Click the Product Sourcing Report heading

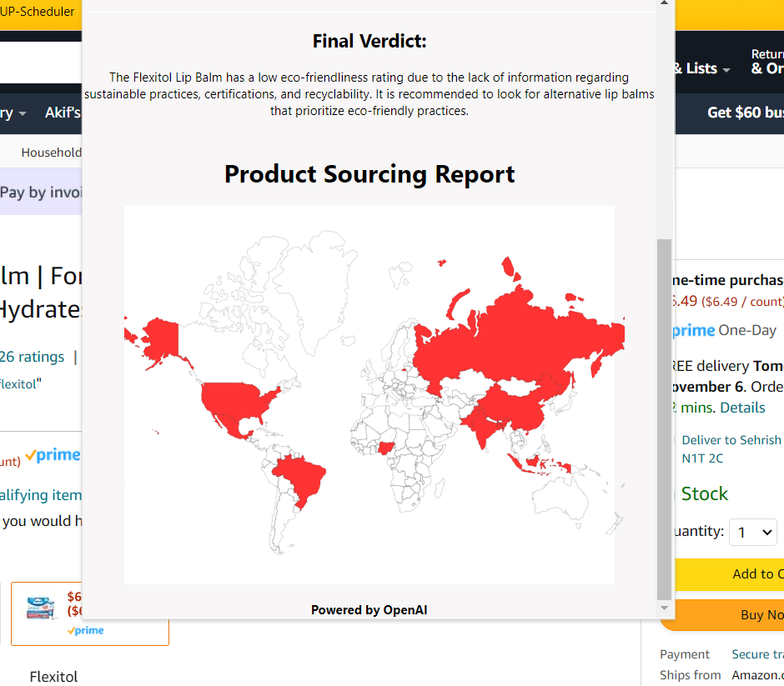[369, 174]
